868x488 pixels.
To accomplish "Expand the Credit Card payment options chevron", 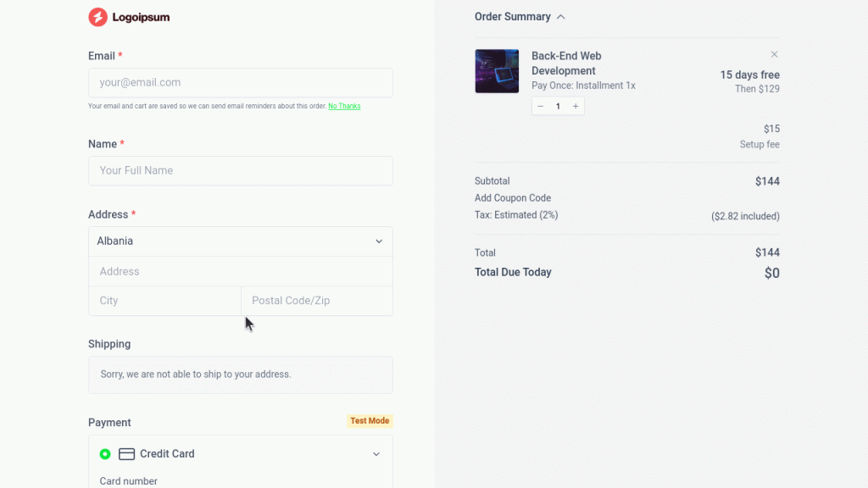I will (x=376, y=454).
